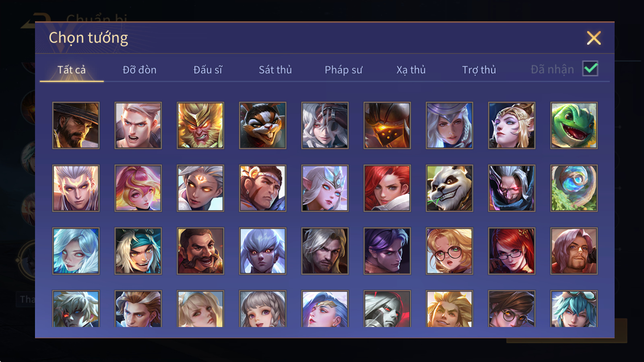Choose the cowboy hat bearded hero
Image resolution: width=644 pixels, height=362 pixels.
[x=76, y=125]
